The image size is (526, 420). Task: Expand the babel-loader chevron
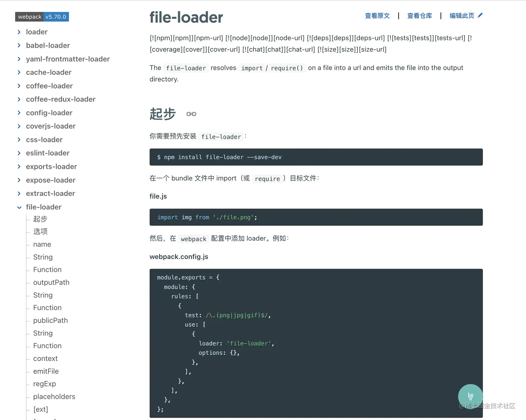(19, 46)
